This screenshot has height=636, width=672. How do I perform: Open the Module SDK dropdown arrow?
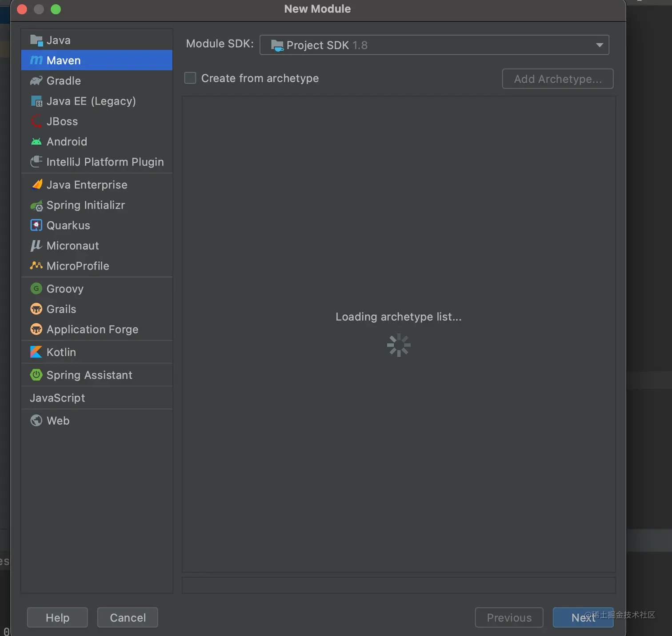tap(600, 45)
